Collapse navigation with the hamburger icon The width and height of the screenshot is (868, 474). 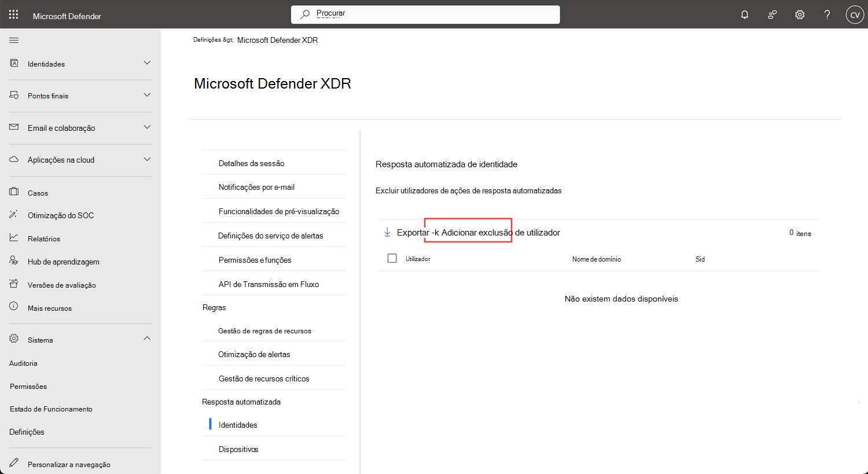pos(14,40)
